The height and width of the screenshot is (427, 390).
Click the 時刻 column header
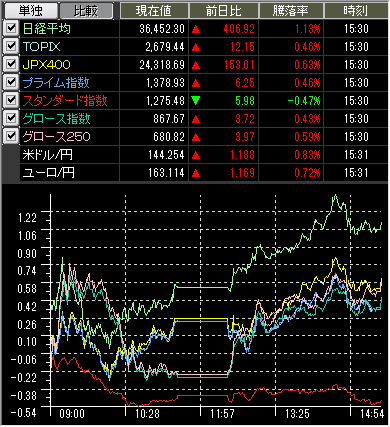[356, 11]
